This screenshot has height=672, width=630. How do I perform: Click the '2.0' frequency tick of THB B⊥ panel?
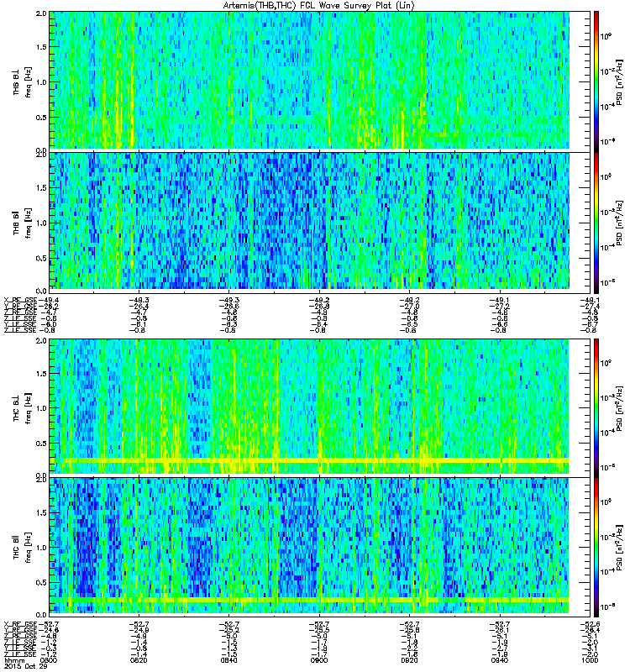point(41,13)
